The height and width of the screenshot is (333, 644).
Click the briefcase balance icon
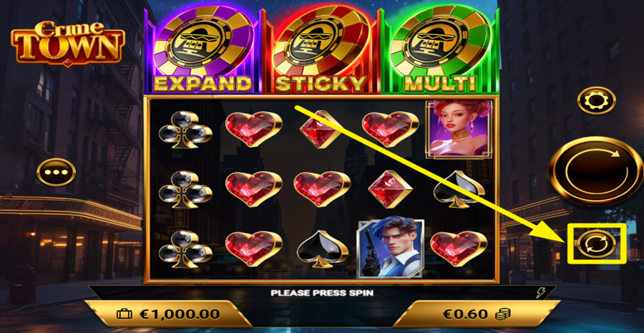click(125, 314)
